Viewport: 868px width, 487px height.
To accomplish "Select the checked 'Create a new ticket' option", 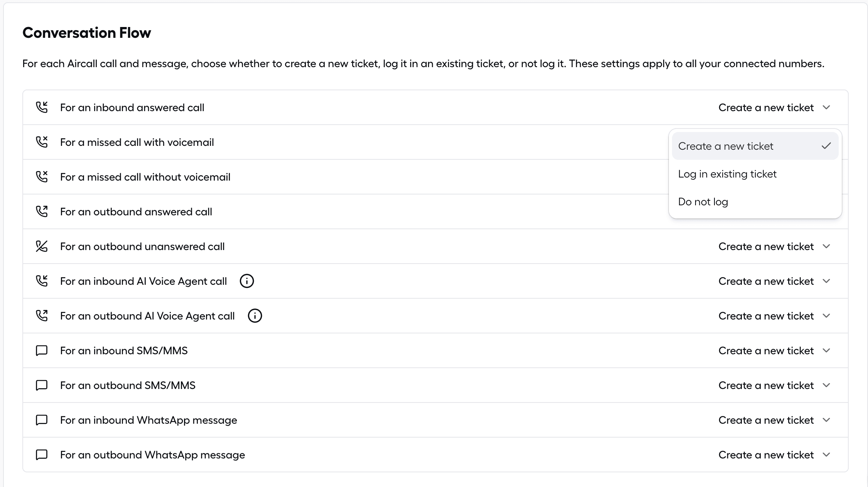I will tap(755, 146).
